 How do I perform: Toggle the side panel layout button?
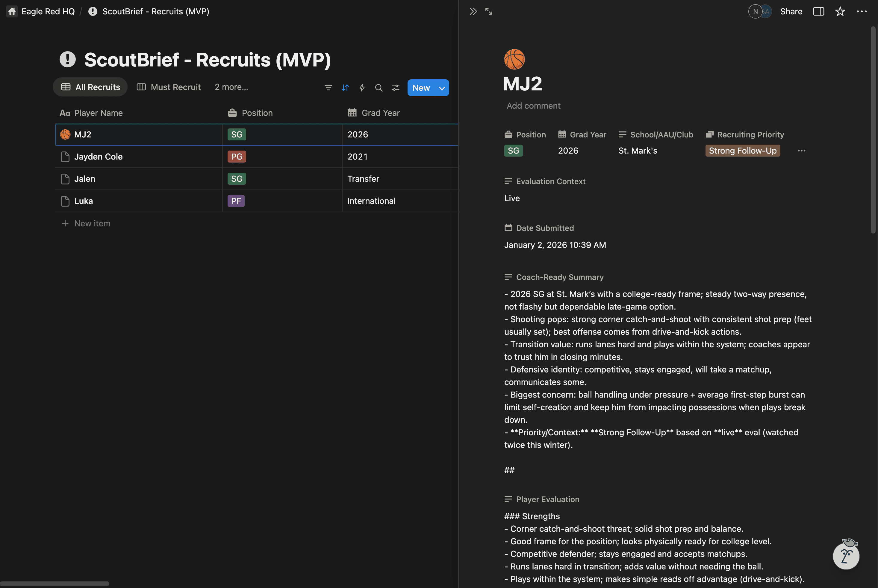818,11
